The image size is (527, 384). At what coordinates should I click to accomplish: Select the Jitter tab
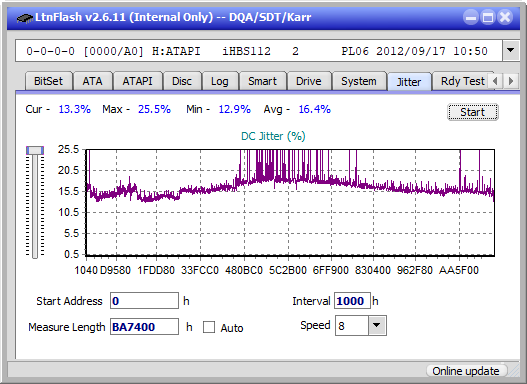[409, 82]
